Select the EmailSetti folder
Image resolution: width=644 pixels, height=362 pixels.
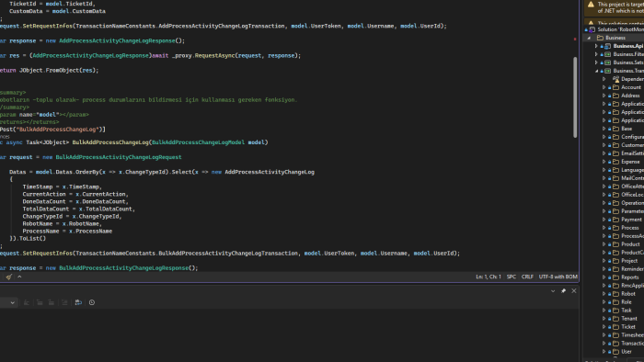[633, 153]
